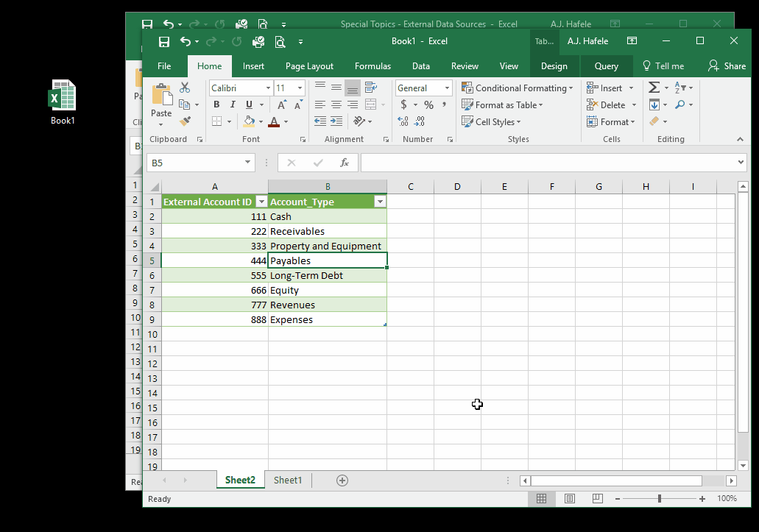Click Tell me search box
This screenshot has height=532, width=759.
(663, 66)
